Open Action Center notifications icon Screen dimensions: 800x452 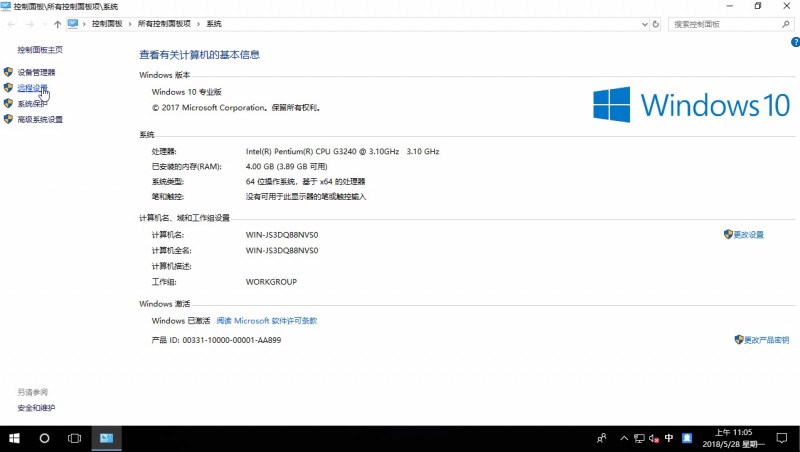point(782,438)
